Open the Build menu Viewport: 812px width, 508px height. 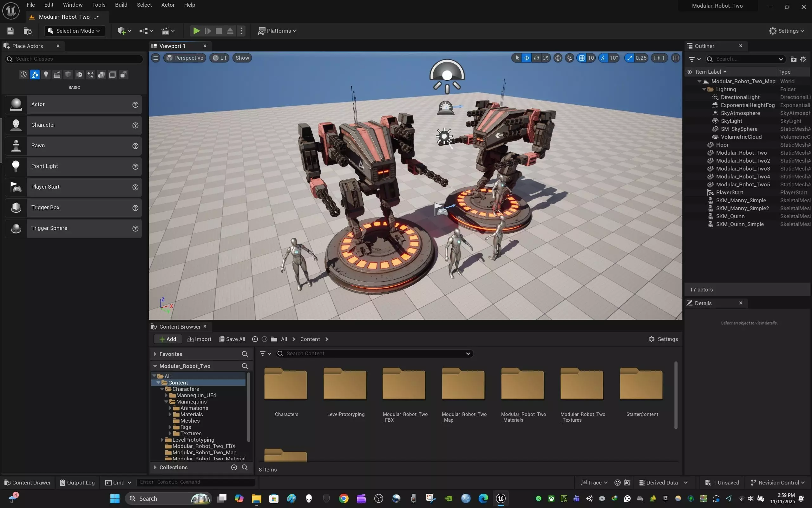pyautogui.click(x=121, y=5)
